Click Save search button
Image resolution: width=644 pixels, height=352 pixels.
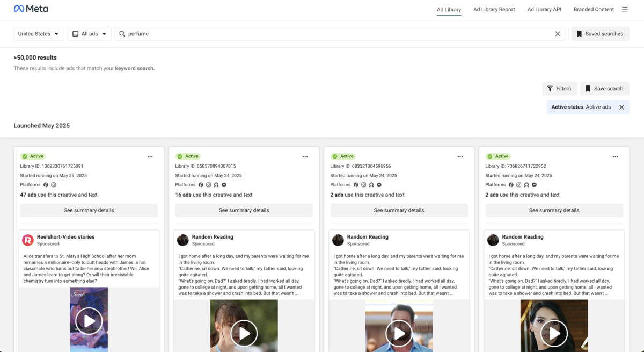click(604, 89)
